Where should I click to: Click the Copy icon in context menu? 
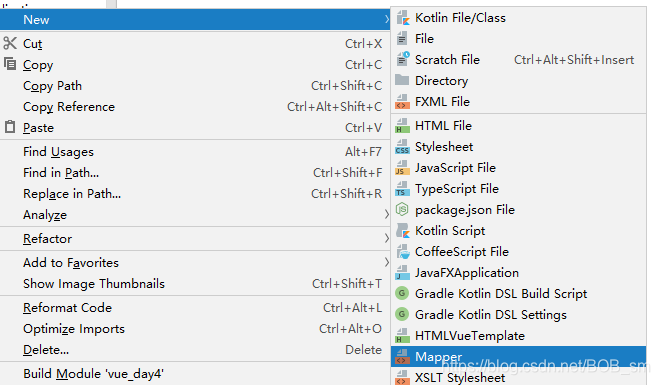point(10,64)
